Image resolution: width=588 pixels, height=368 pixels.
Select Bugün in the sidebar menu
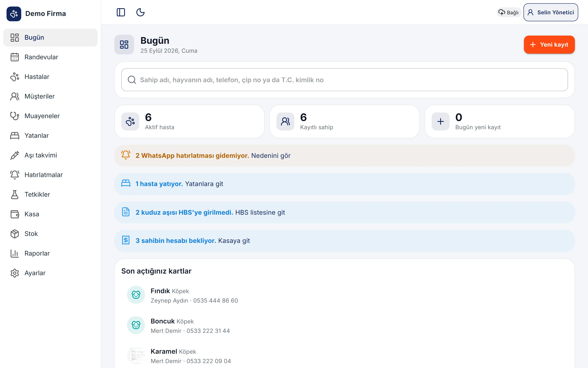50,37
